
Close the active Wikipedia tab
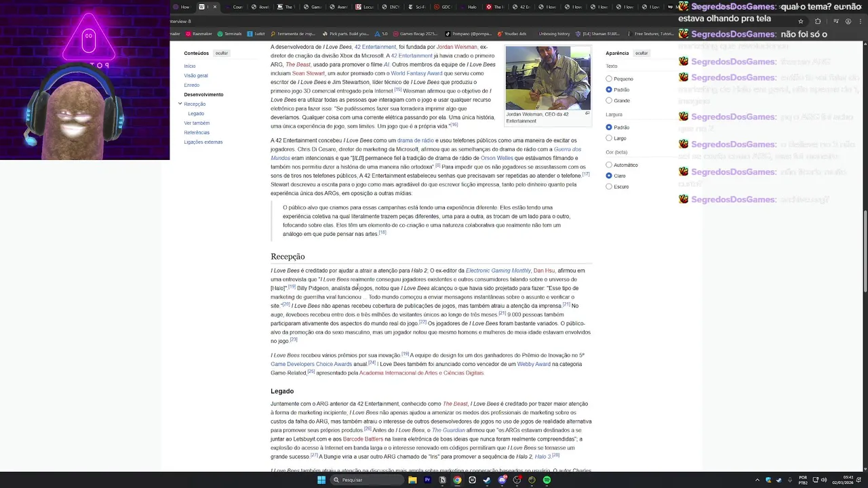pos(215,7)
